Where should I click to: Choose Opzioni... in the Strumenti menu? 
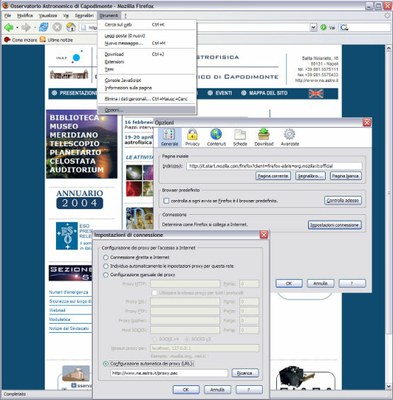click(147, 110)
